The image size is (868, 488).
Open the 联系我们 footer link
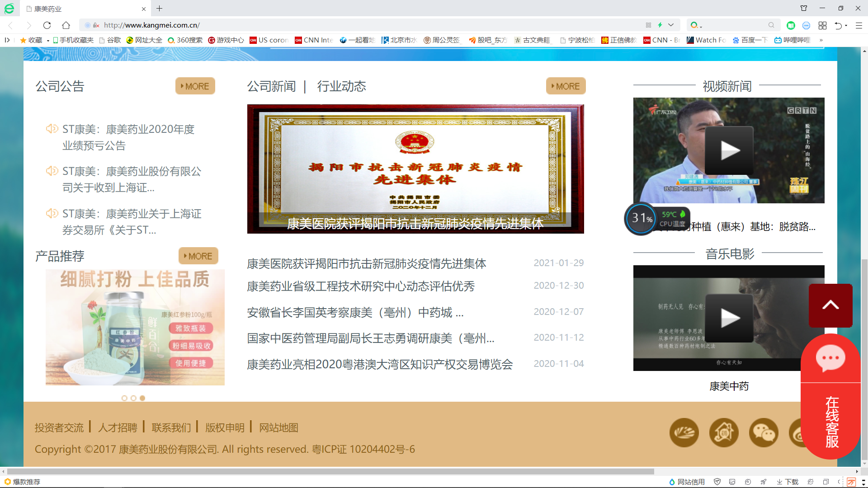tap(171, 427)
